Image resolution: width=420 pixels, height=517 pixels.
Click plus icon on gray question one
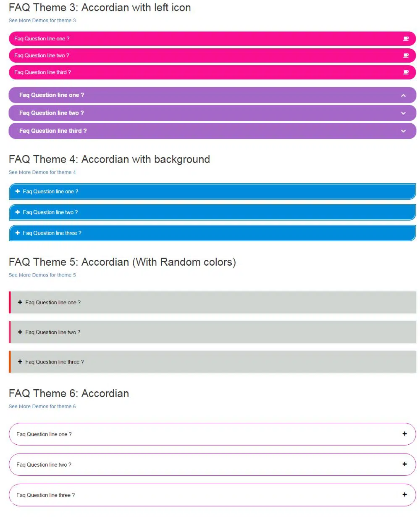[20, 302]
